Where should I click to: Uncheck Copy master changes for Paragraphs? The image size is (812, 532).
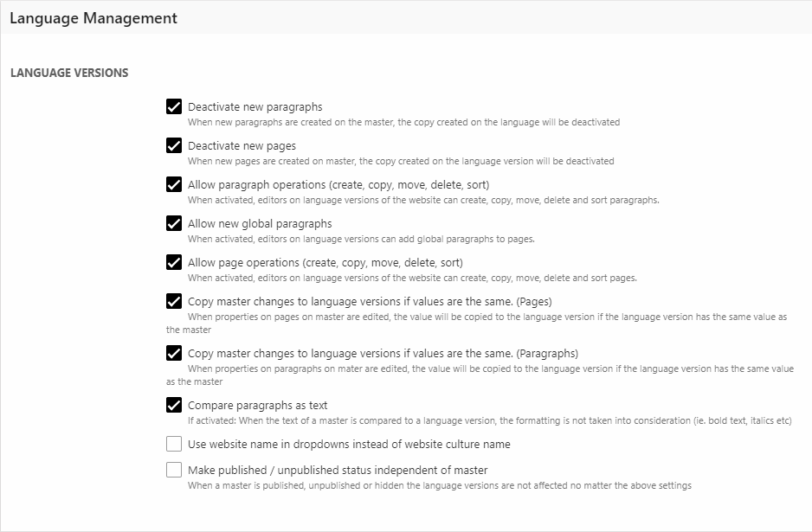click(174, 353)
